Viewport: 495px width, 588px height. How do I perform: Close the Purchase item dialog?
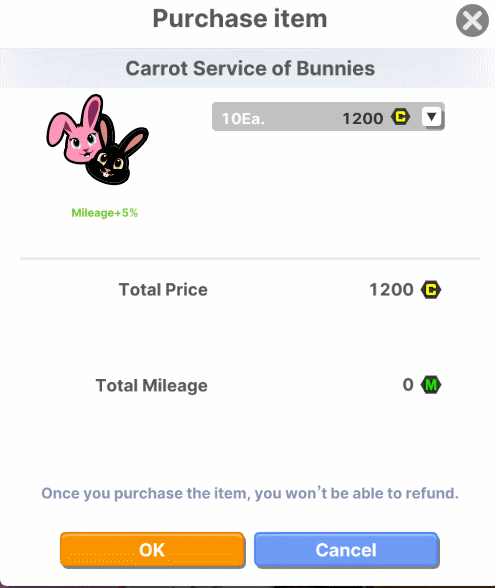472,21
